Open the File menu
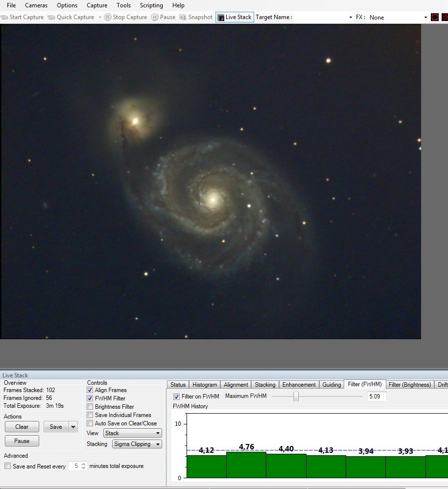 [11, 5]
